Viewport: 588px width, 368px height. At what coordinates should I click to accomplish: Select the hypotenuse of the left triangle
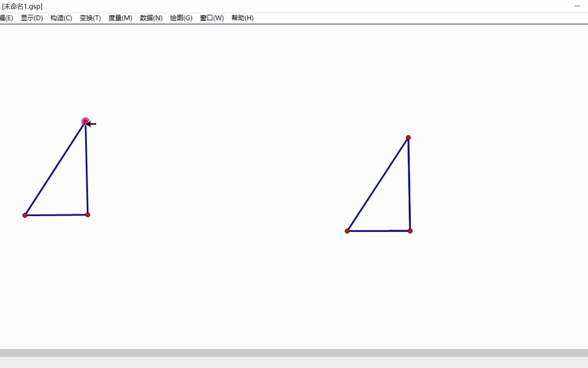tap(54, 168)
